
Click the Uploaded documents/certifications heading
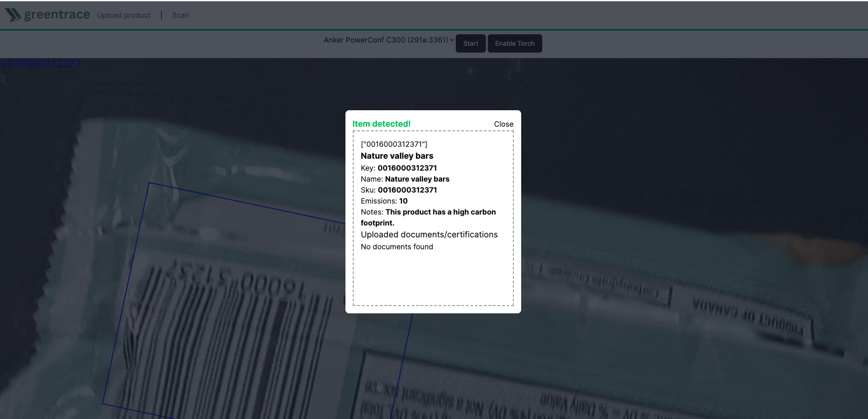[x=429, y=235]
